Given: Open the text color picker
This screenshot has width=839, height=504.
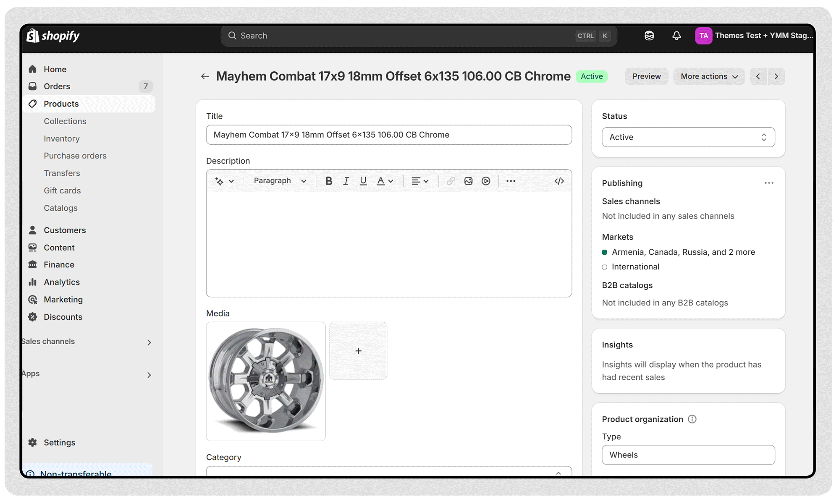Looking at the screenshot, I should 385,181.
